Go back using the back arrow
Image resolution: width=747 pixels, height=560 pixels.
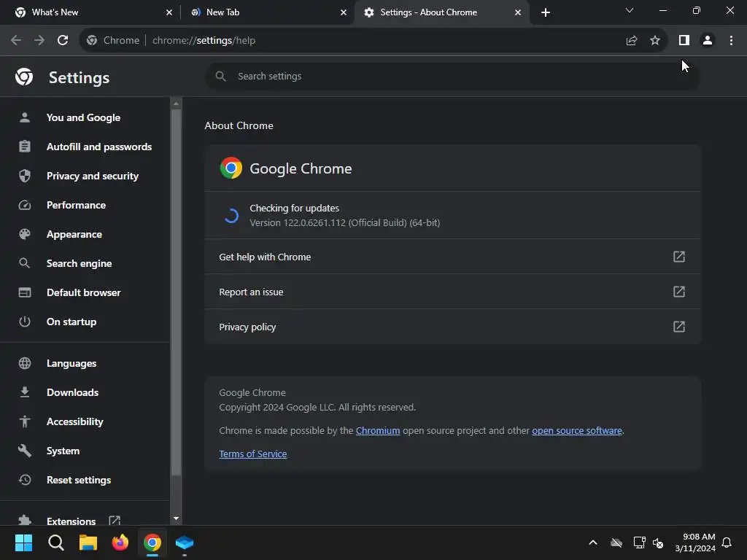pyautogui.click(x=16, y=41)
